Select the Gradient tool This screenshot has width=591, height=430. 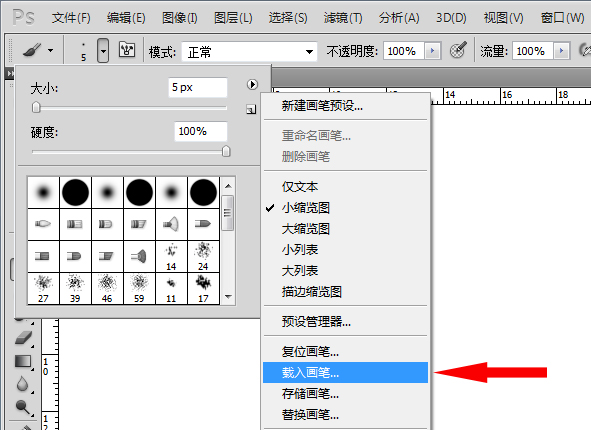click(x=23, y=361)
